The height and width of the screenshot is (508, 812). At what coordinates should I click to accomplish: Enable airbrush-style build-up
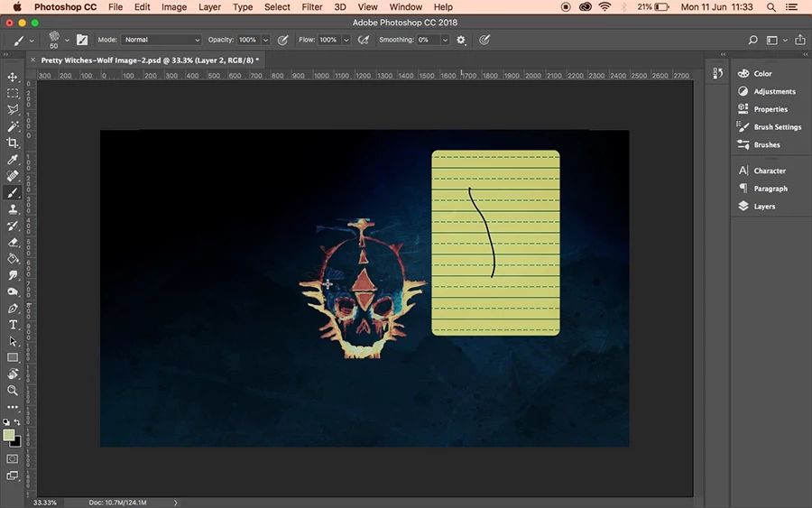coord(364,40)
